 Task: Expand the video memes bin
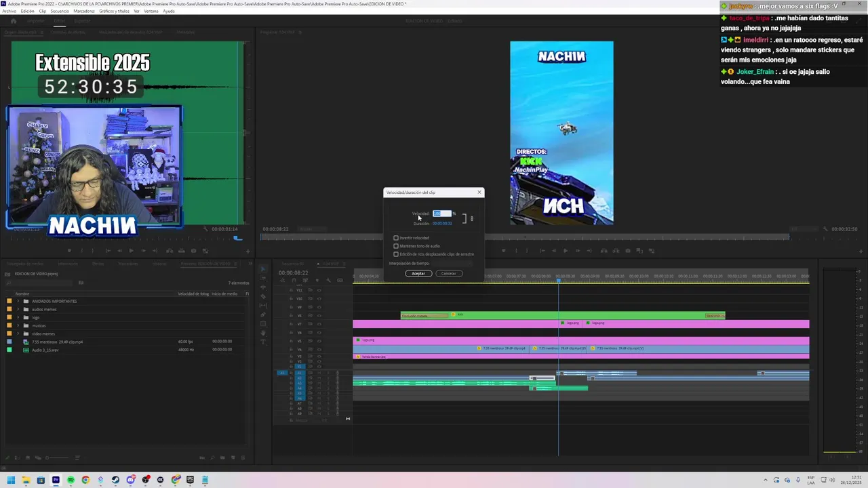pyautogui.click(x=18, y=333)
